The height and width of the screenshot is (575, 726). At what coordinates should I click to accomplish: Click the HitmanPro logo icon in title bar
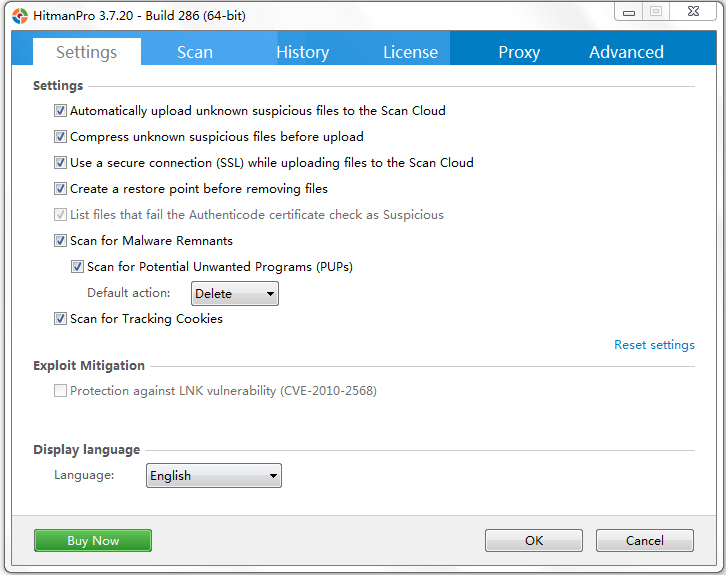pyautogui.click(x=20, y=15)
